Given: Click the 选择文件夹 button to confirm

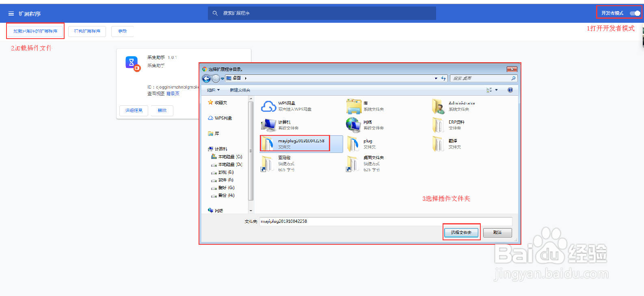Looking at the screenshot, I should [461, 233].
